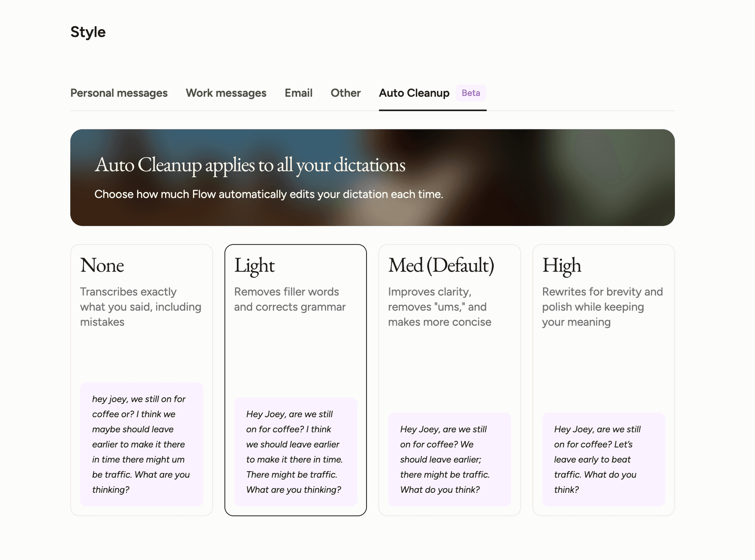Image resolution: width=755 pixels, height=560 pixels.
Task: Click the High example 'Let's leave early'
Action: tap(604, 459)
